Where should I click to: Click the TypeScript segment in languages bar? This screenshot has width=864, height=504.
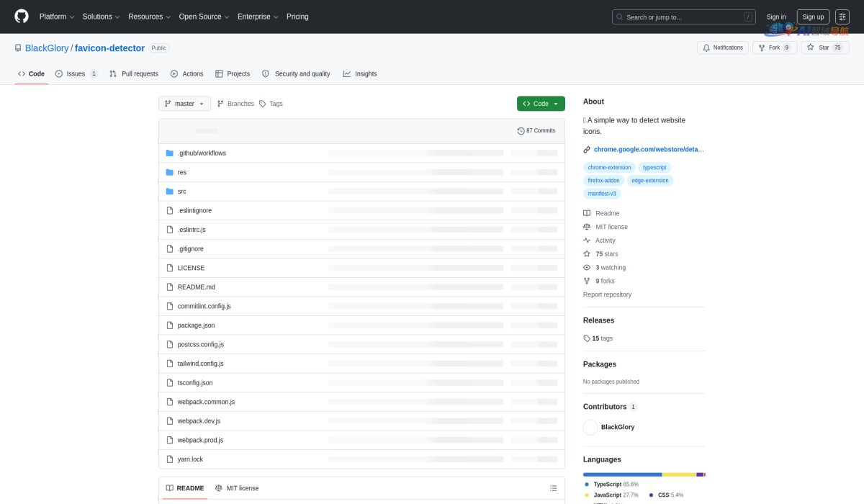tap(622, 474)
